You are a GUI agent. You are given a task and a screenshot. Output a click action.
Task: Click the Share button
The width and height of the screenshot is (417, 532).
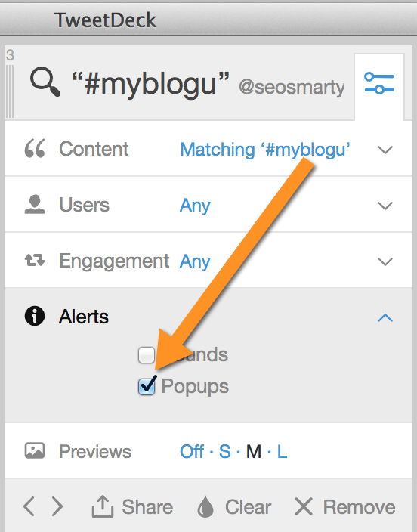click(x=132, y=506)
